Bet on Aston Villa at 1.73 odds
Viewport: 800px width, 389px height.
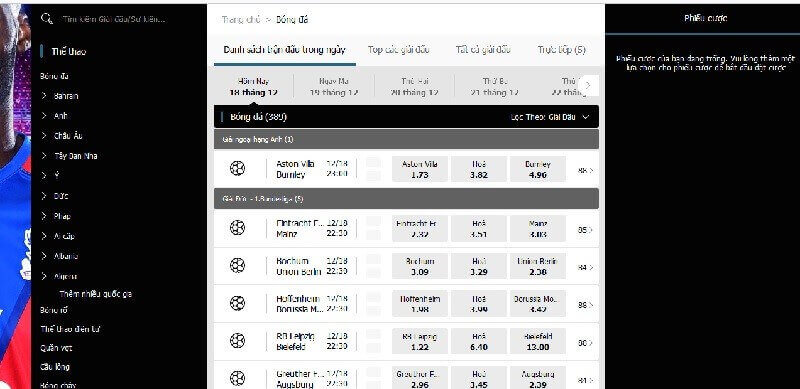click(420, 169)
